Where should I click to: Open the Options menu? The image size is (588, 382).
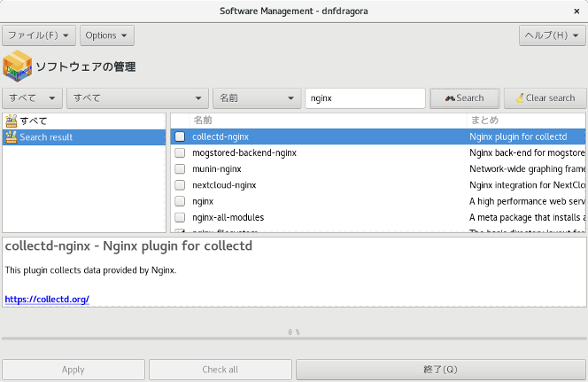[x=107, y=35]
